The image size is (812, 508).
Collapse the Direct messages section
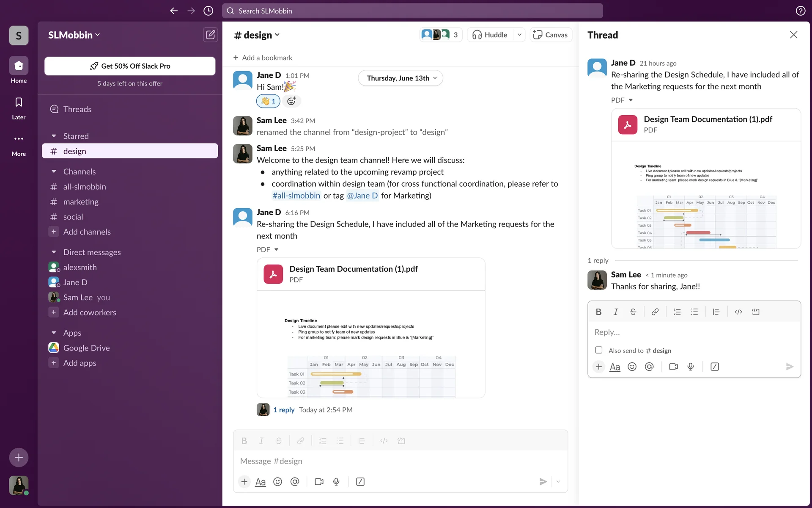click(x=54, y=252)
